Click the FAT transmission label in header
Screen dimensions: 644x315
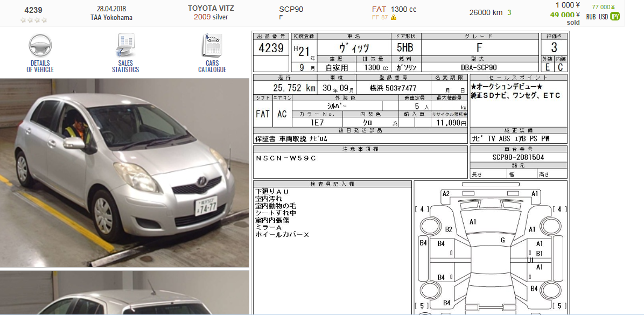379,9
